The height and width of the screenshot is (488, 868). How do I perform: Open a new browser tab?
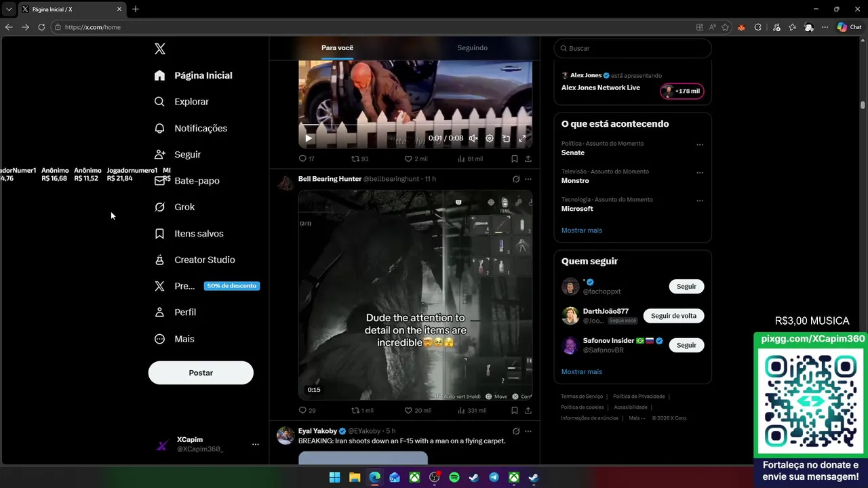(136, 9)
